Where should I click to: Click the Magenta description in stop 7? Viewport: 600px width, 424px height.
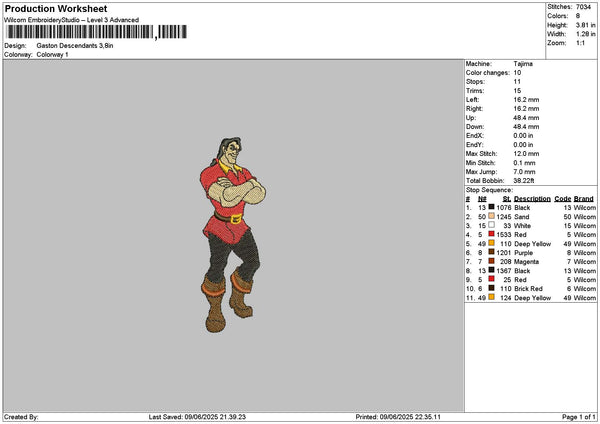tap(526, 262)
